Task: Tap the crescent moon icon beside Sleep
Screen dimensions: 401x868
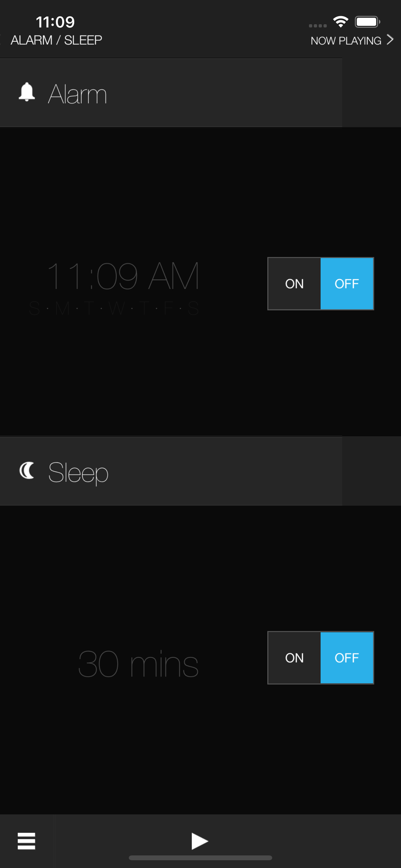Action: click(x=26, y=470)
